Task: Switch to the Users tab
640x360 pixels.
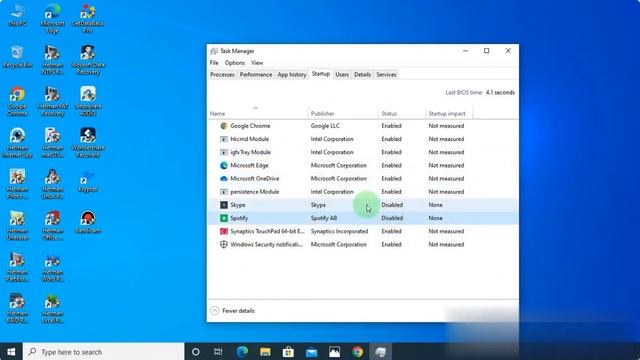Action: pos(342,75)
